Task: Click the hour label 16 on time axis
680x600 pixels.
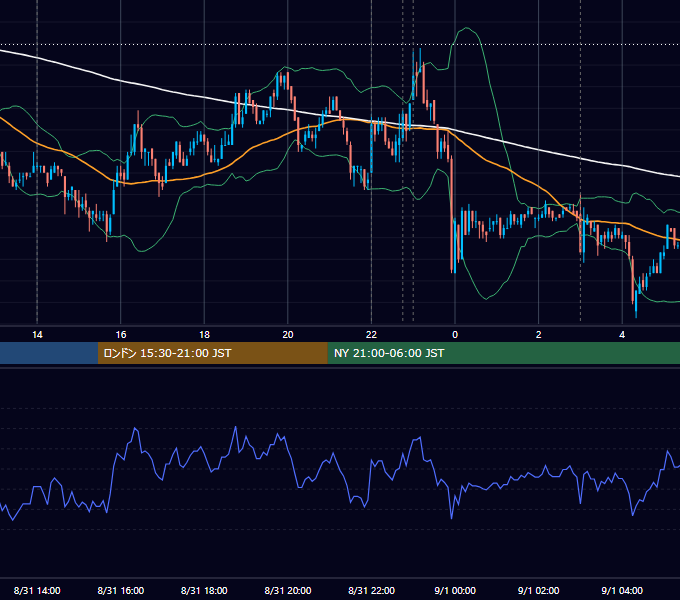Action: 121,335
